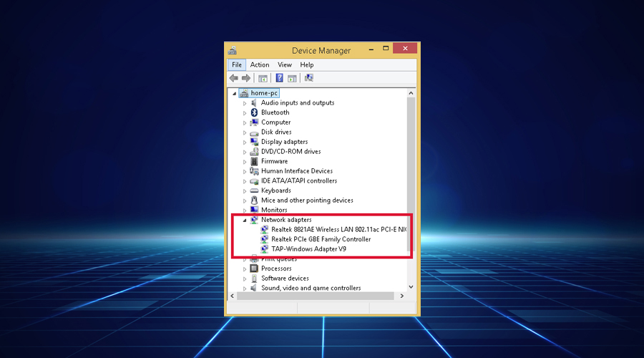Click the home-pc computer icon
Image resolution: width=644 pixels, height=358 pixels.
pyautogui.click(x=244, y=93)
